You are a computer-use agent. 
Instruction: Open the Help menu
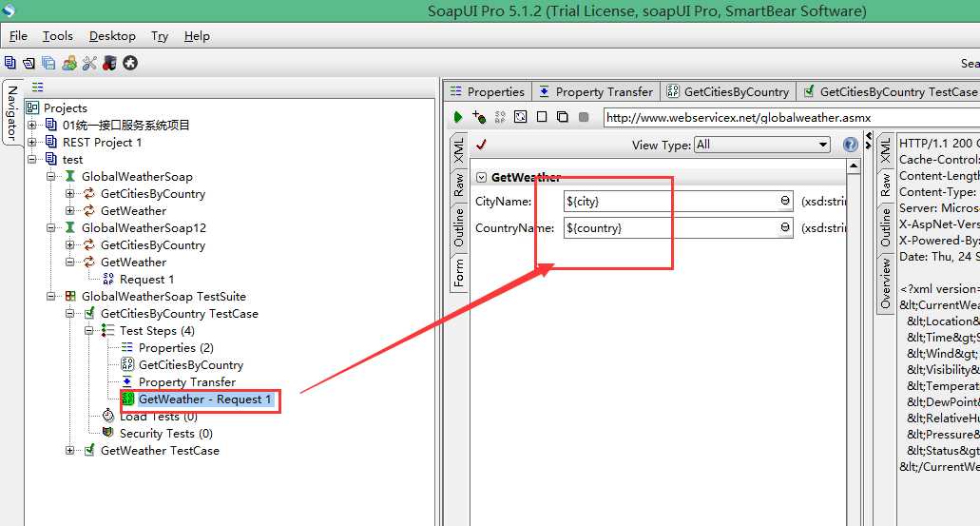(197, 35)
